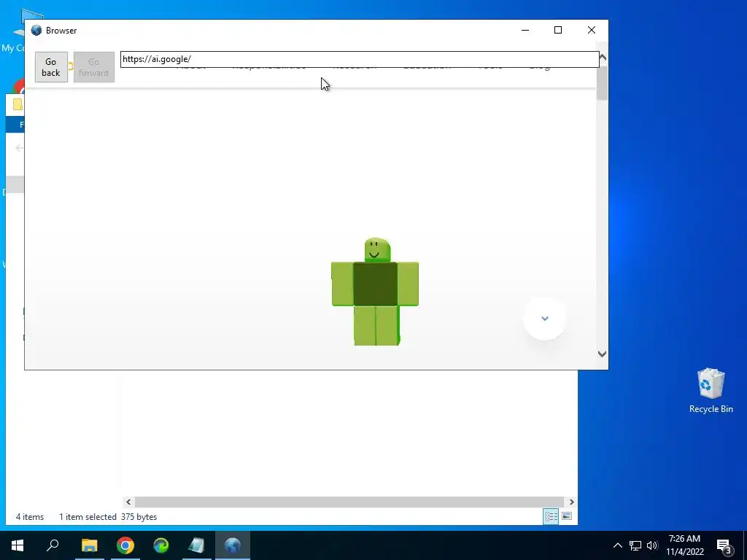The height and width of the screenshot is (560, 747).
Task: Open Microsoft Edge from the taskbar
Action: pyautogui.click(x=161, y=545)
